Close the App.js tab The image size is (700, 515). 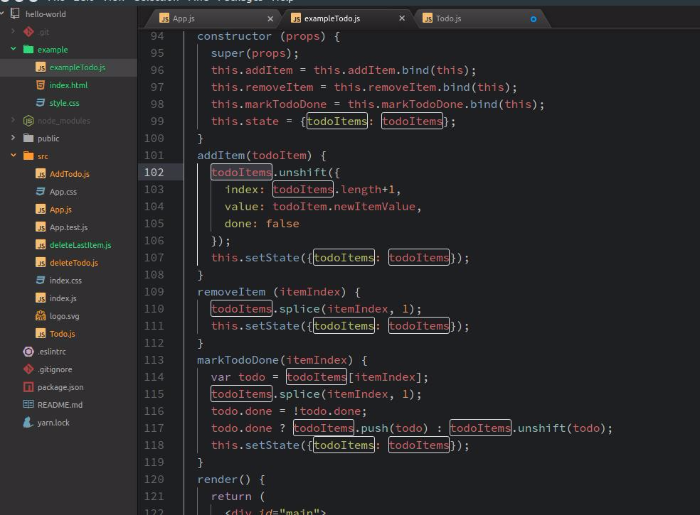click(270, 19)
